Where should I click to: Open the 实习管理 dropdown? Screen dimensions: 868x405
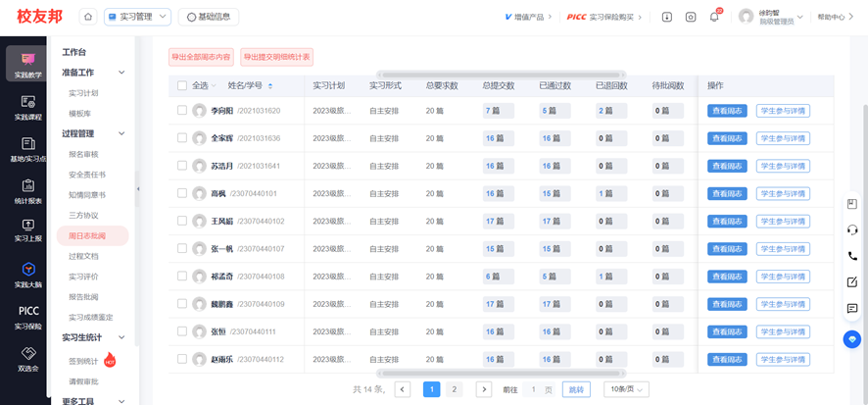137,17
